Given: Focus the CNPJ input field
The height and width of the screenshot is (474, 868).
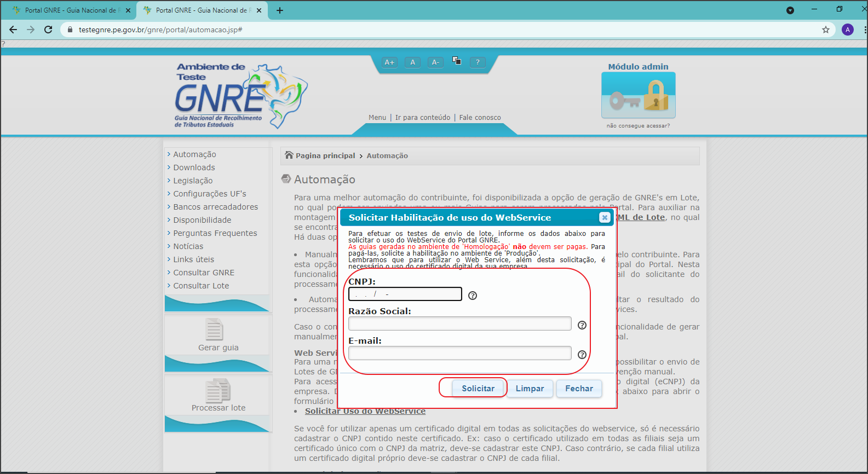Looking at the screenshot, I should point(405,294).
